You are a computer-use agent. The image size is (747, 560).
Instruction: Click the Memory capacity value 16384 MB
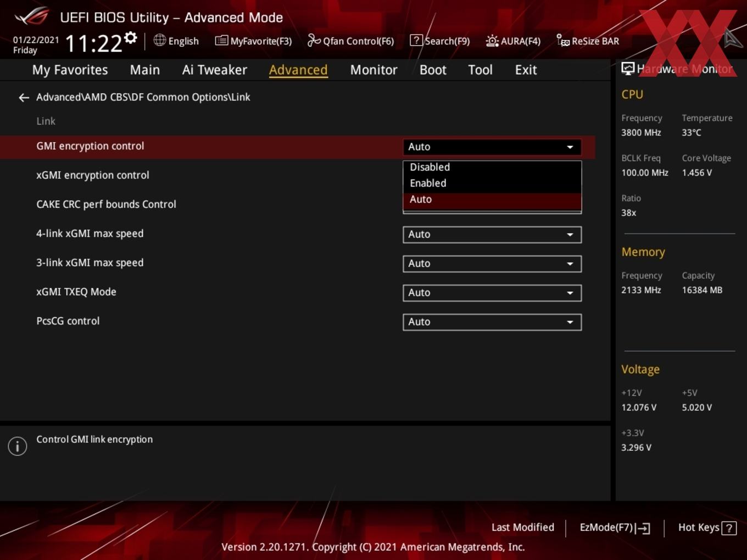pyautogui.click(x=702, y=290)
